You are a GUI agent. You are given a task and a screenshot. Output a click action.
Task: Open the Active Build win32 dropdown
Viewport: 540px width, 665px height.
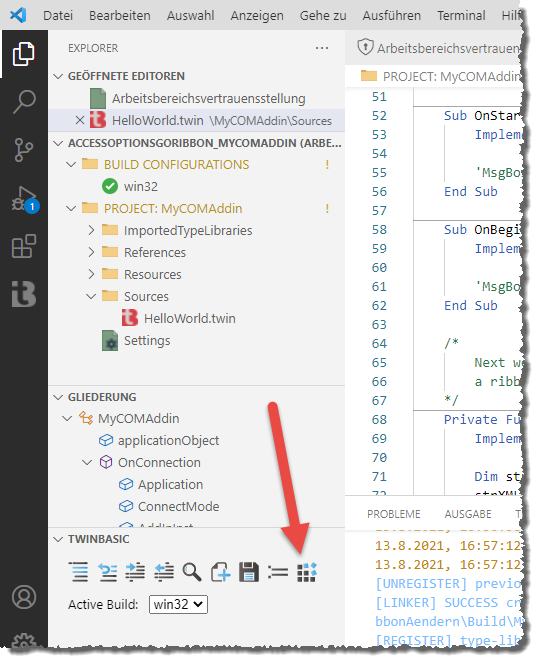(178, 604)
